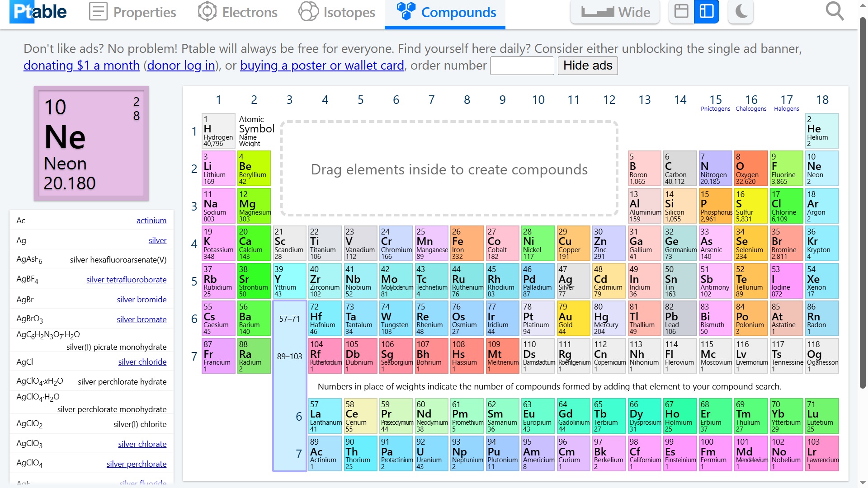Open the silver bromide compound link
This screenshot has height=488, width=868.
click(142, 300)
